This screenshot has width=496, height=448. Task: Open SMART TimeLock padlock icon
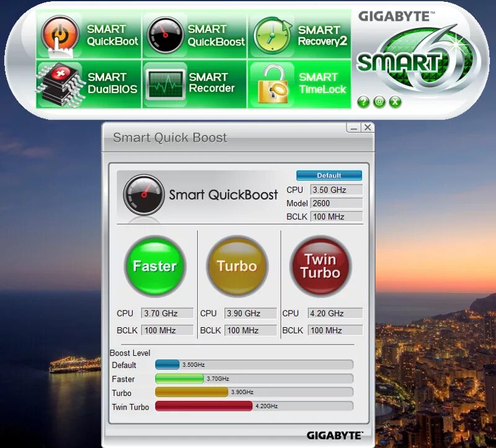(273, 84)
